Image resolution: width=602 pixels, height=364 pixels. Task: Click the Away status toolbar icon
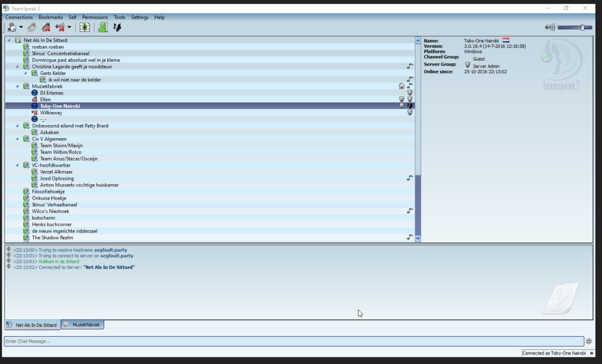tap(11, 27)
